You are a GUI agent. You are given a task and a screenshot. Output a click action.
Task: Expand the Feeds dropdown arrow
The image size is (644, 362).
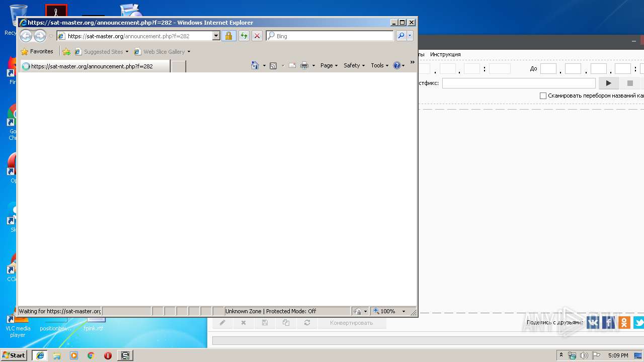point(283,65)
